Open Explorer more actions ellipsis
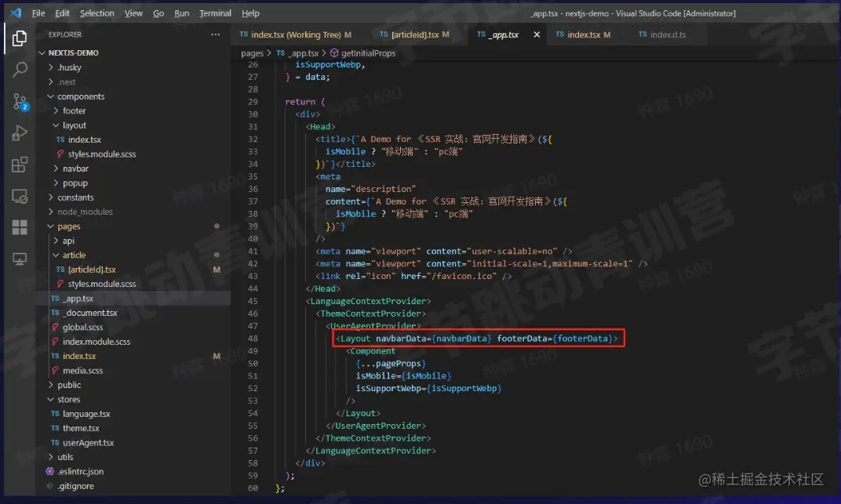841x504 pixels. pos(216,34)
